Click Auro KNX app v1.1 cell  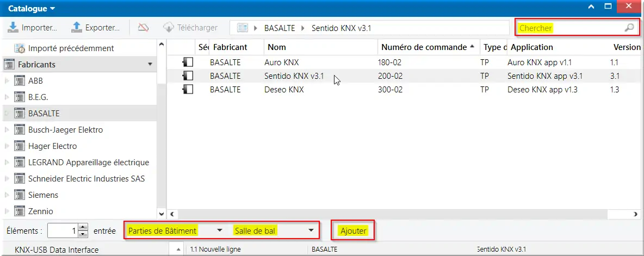click(x=539, y=63)
